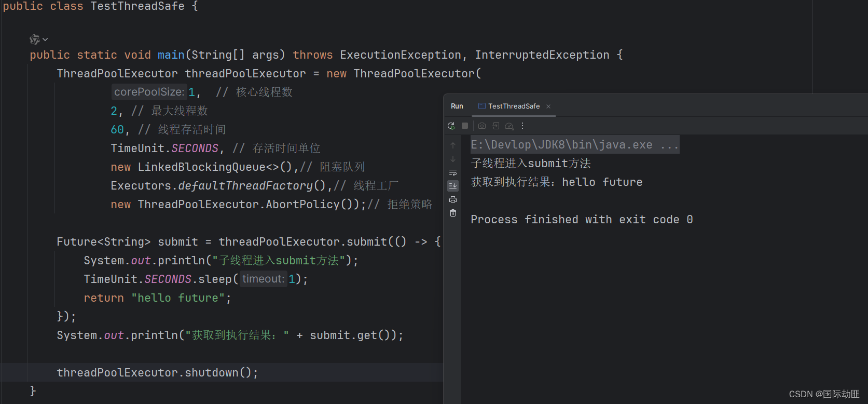Toggle soft-wrap in the console
This screenshot has width=868, height=404.
click(x=453, y=172)
